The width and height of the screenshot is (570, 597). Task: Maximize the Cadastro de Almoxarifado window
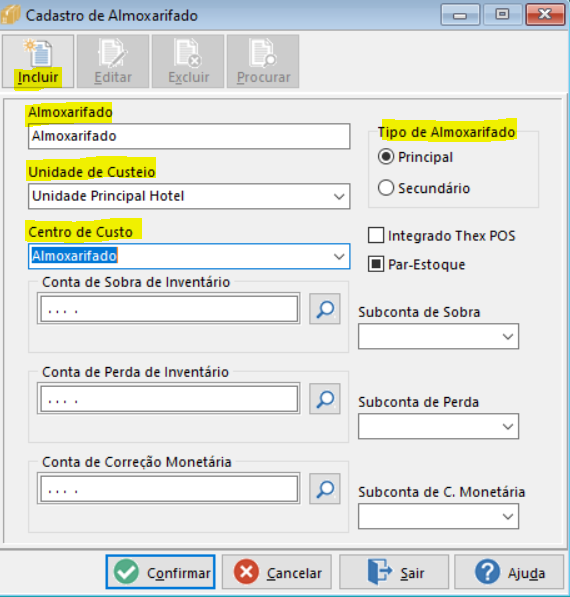click(x=502, y=15)
